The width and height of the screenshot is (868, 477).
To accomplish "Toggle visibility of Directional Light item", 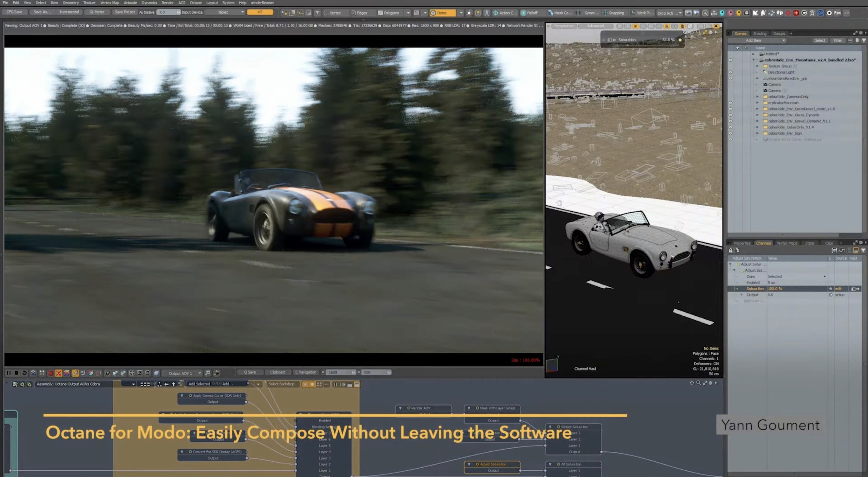I will pos(731,72).
